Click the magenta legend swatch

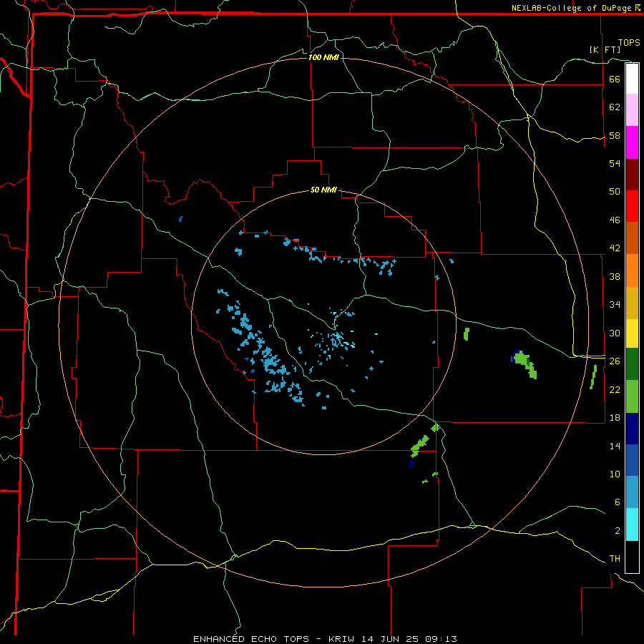pyautogui.click(x=632, y=142)
